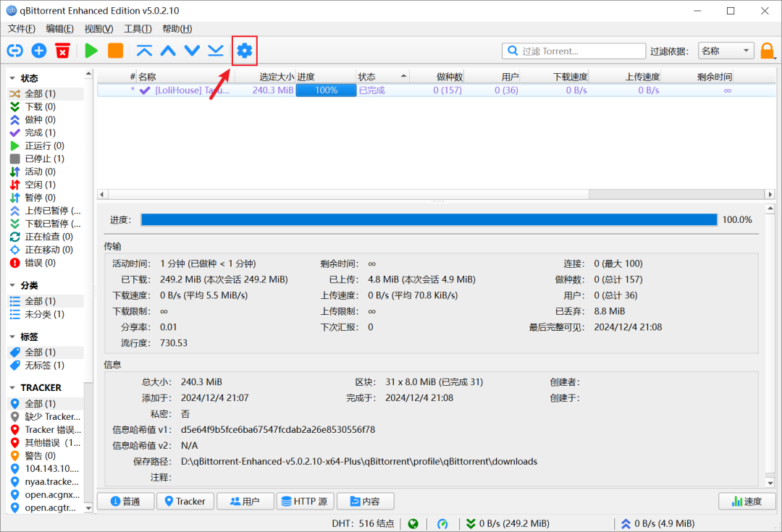Click the large blue 进度 progress bar
The width and height of the screenshot is (782, 532).
click(x=429, y=220)
